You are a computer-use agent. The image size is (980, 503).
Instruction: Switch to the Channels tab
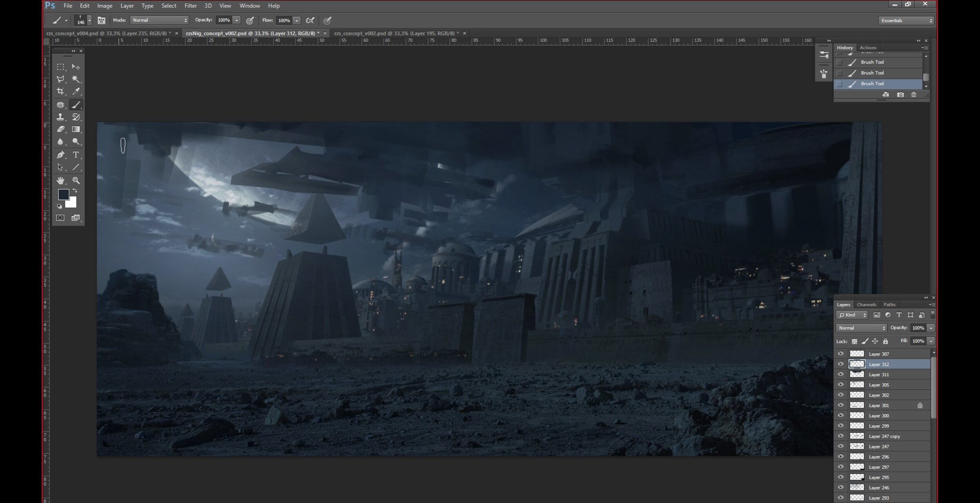click(x=866, y=304)
